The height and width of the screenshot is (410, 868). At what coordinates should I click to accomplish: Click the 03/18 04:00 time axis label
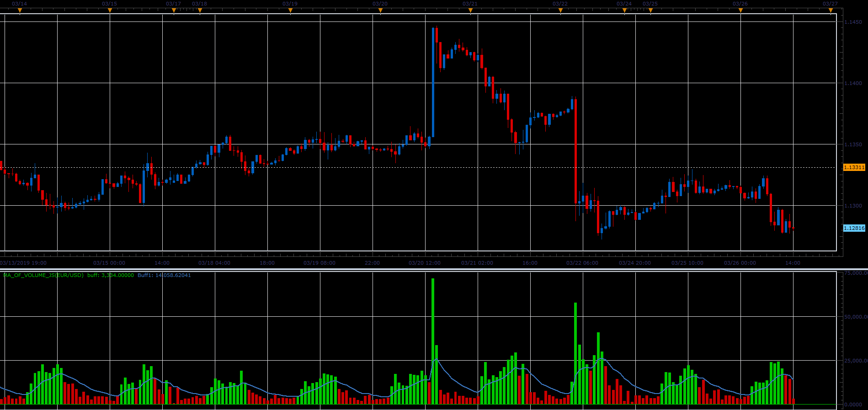tap(214, 263)
